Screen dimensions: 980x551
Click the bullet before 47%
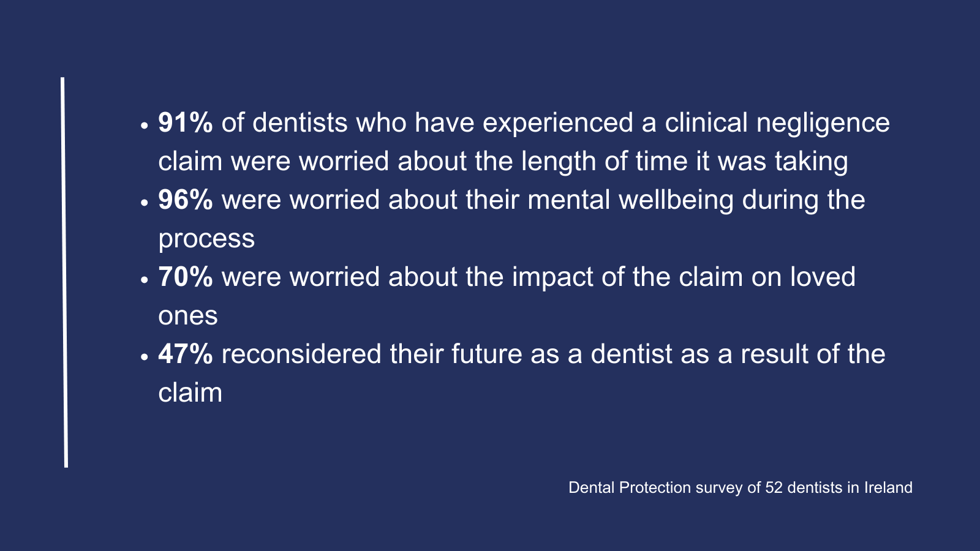click(x=145, y=356)
